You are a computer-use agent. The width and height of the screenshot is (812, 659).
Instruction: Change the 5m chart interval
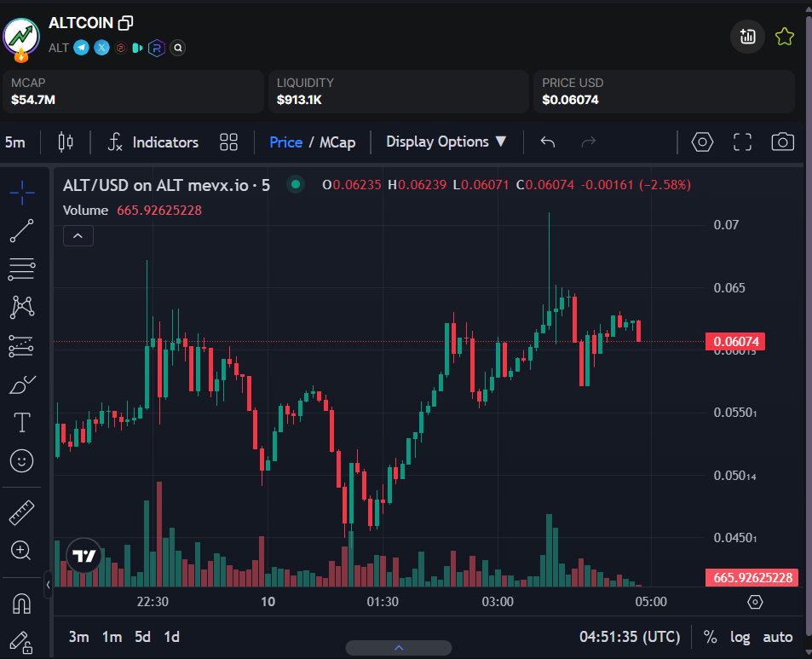click(x=15, y=142)
